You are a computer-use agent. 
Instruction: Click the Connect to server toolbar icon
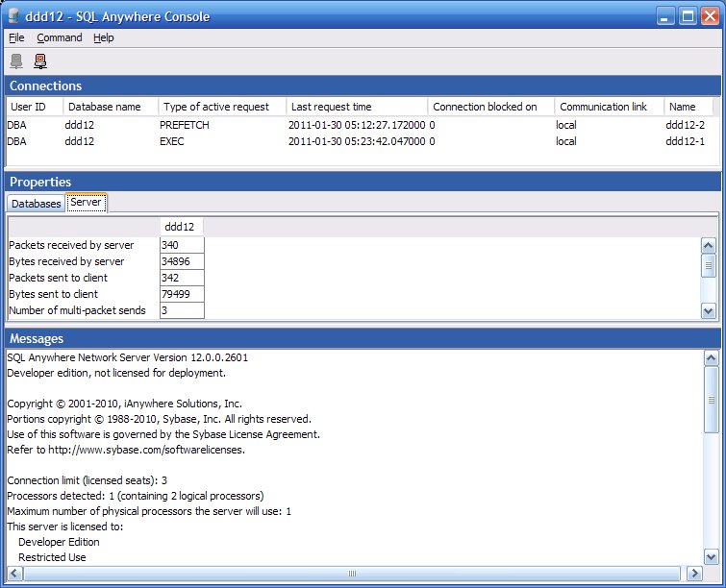(16, 61)
